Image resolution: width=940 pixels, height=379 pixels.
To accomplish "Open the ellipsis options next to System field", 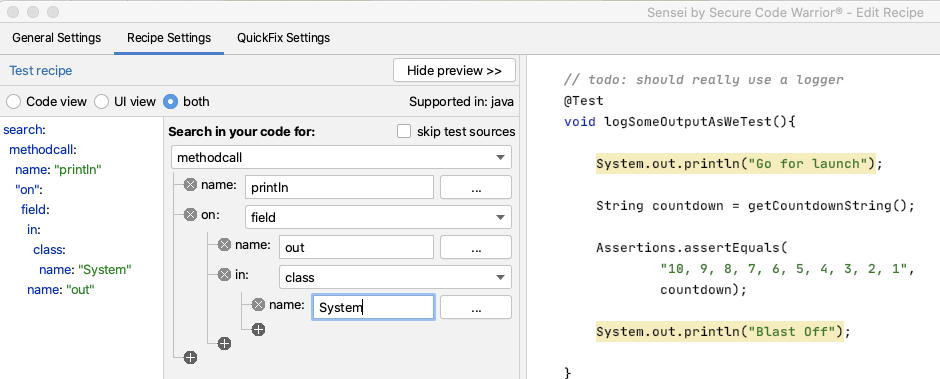I will point(476,307).
